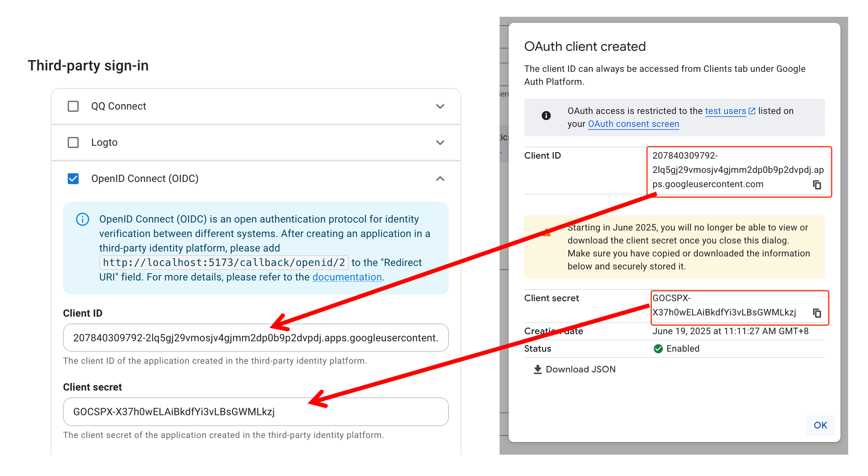Enable the Logto checkbox
This screenshot has height=476, width=868.
tap(72, 142)
